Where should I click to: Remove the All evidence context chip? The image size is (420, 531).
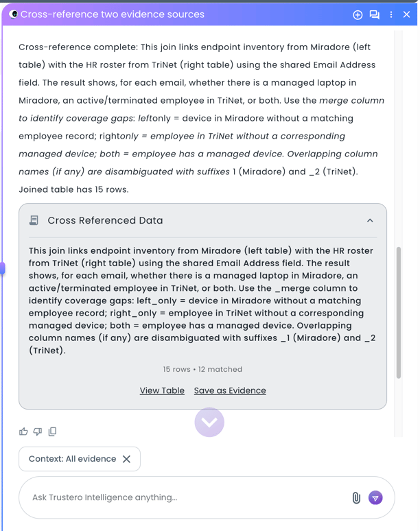[x=126, y=459]
